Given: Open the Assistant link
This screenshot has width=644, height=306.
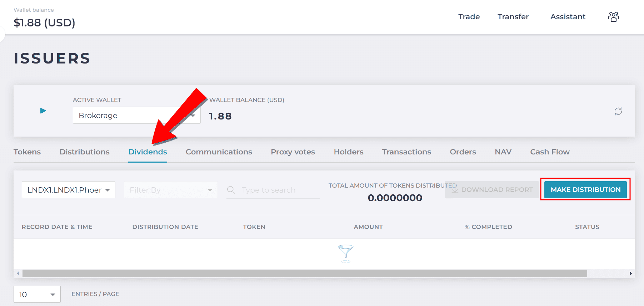Looking at the screenshot, I should 568,17.
